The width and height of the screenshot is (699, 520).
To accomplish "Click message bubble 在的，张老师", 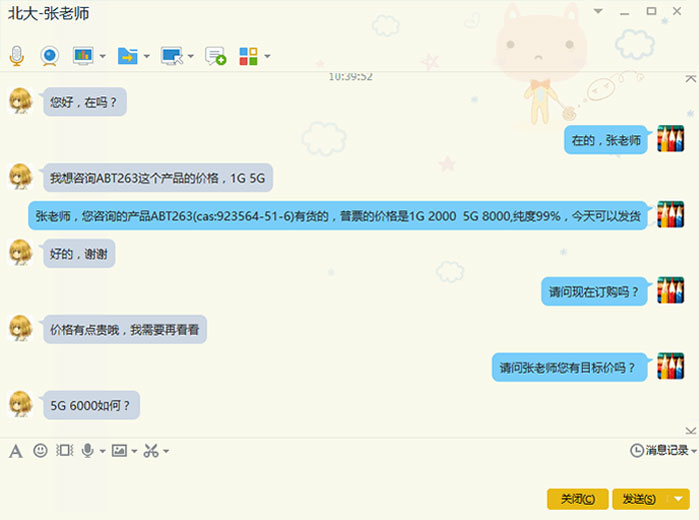I will pyautogui.click(x=606, y=140).
